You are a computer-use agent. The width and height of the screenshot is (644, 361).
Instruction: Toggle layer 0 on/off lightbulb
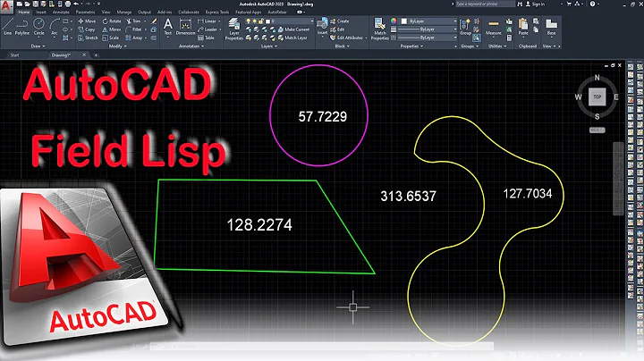249,21
